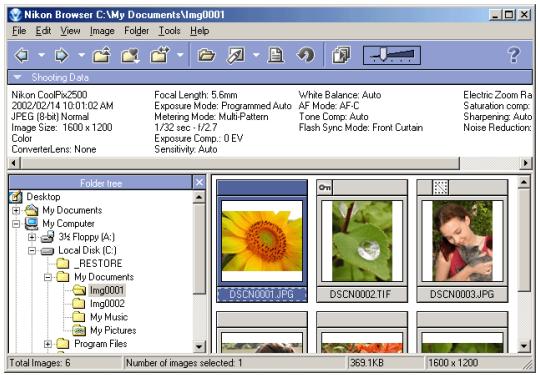Click thumbnail pane scrollbar down arrow
The width and height of the screenshot is (540, 375).
click(x=524, y=346)
